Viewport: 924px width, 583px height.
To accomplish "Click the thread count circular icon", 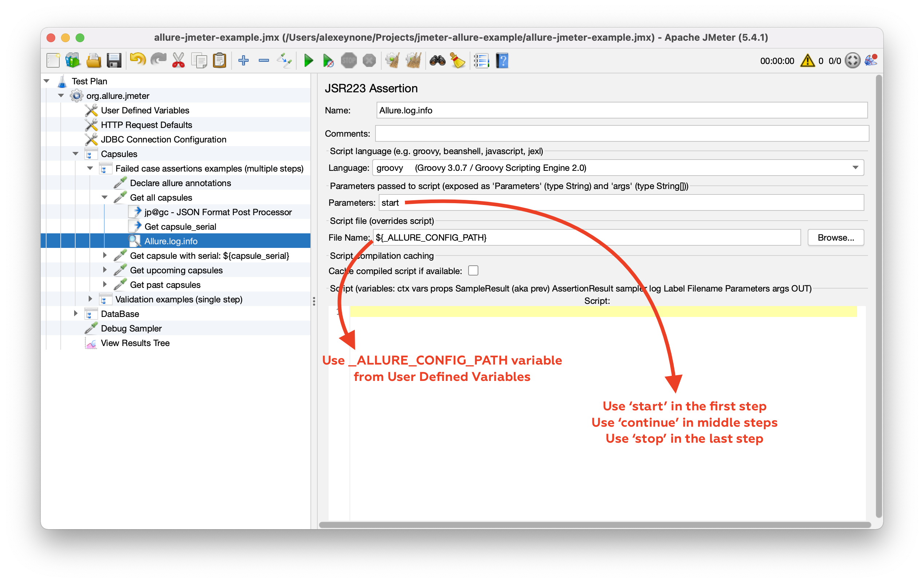I will [852, 61].
